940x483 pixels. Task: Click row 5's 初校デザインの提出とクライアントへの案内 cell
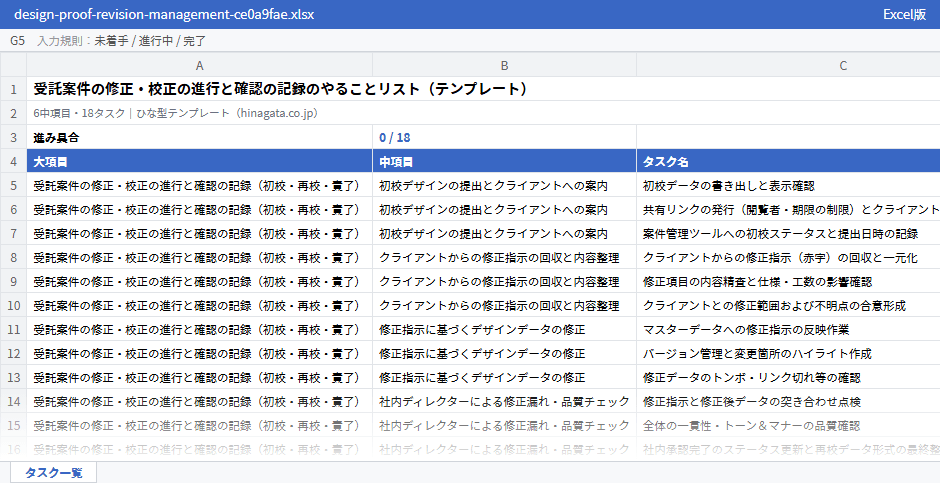click(504, 186)
